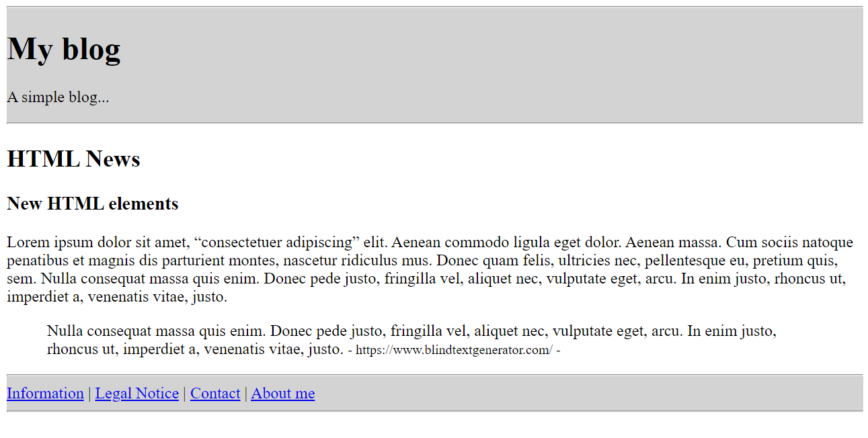Click the My blog main heading
Image resolution: width=868 pixels, height=438 pixels.
(64, 48)
